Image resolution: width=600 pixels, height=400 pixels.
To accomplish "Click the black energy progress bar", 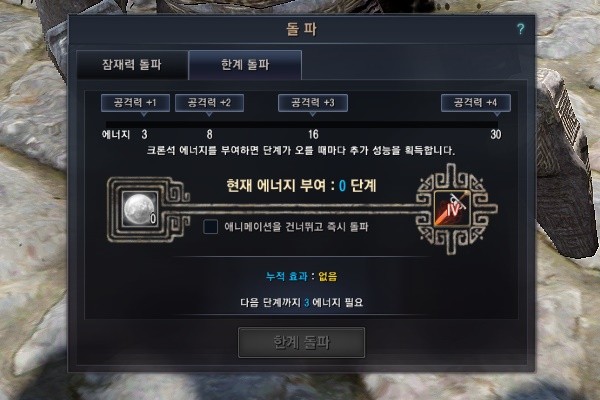I will point(302,124).
